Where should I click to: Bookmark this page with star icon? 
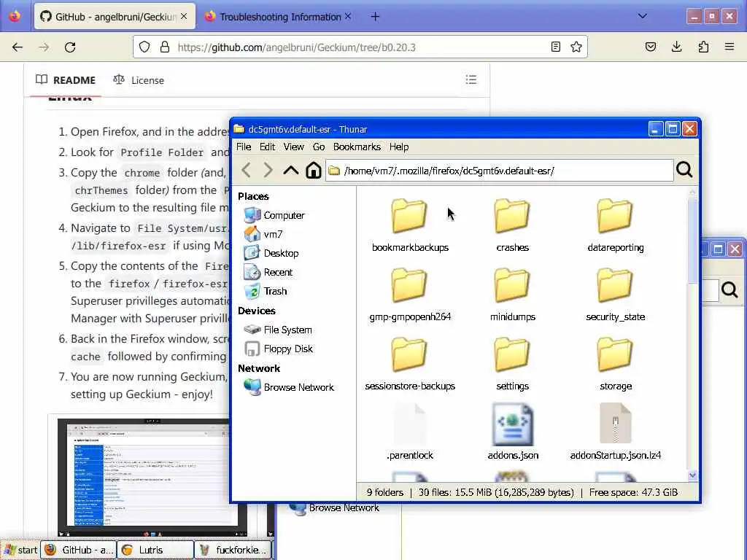point(576,47)
